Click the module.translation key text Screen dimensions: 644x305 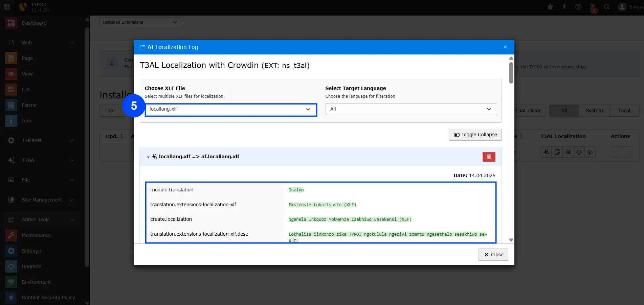(172, 190)
